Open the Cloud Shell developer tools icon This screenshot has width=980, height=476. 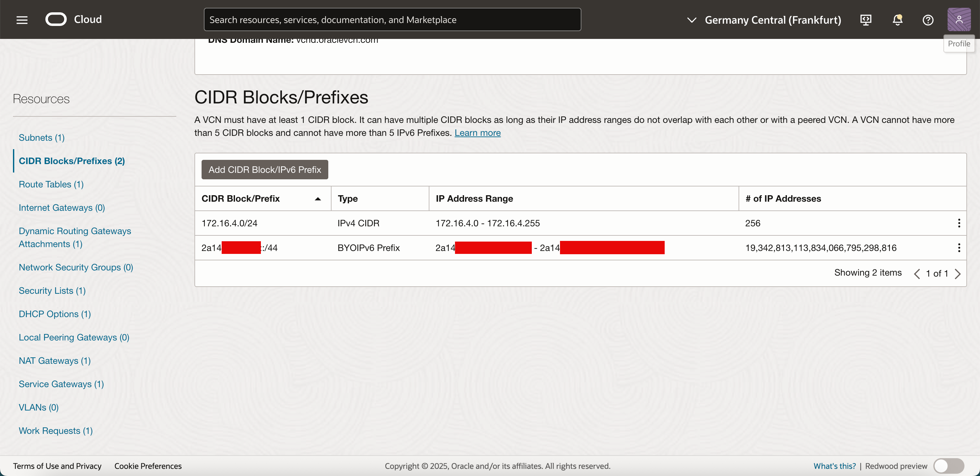pos(866,19)
